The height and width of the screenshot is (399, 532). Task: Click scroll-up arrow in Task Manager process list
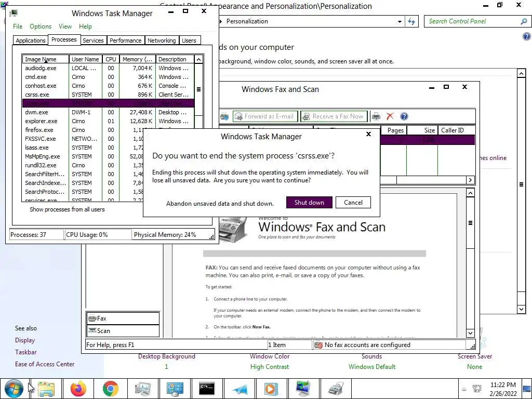point(198,59)
